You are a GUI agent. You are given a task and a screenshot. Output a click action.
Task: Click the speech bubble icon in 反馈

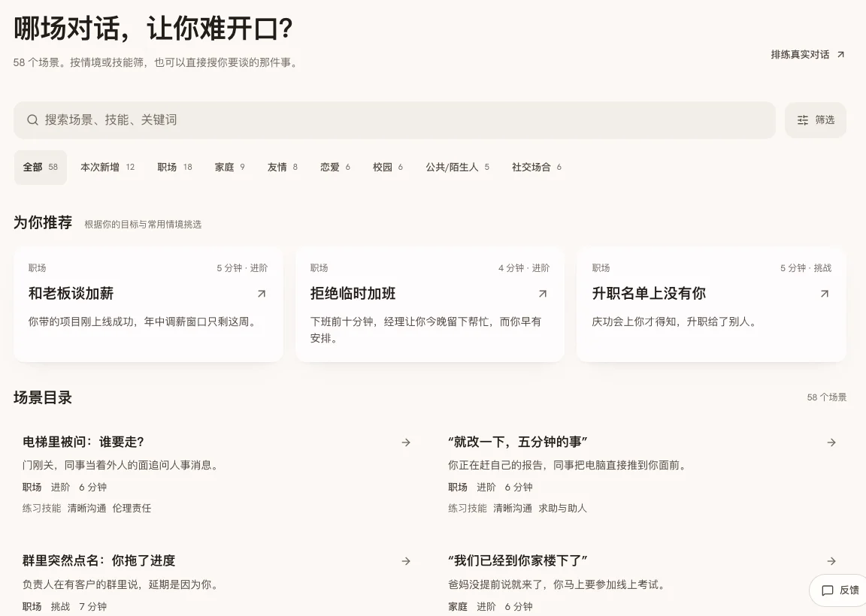(828, 590)
